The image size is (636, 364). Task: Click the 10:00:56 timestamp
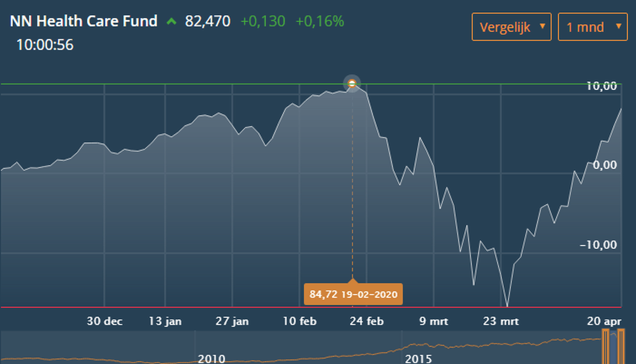point(45,45)
